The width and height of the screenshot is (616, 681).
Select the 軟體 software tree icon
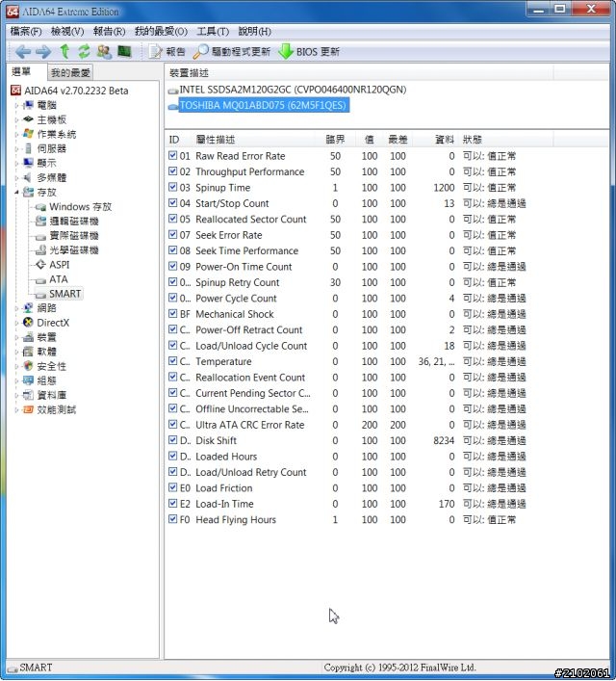click(28, 352)
